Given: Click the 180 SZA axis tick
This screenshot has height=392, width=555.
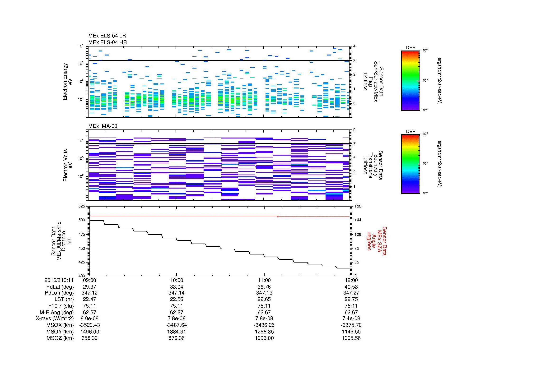Looking at the screenshot, I should point(358,206).
